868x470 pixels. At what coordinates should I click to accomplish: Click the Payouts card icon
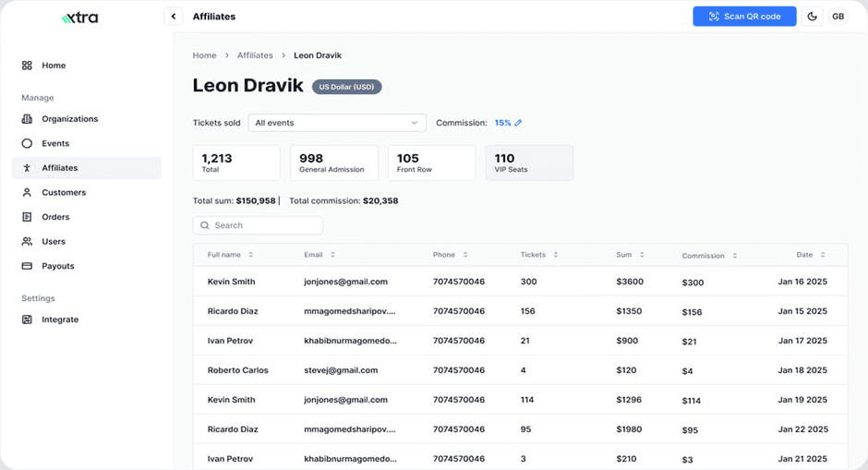tap(27, 266)
